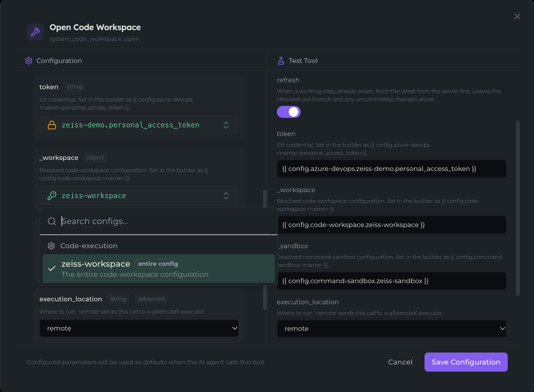The width and height of the screenshot is (534, 392).
Task: Click the 'refresh' parameter label
Action: click(x=288, y=80)
